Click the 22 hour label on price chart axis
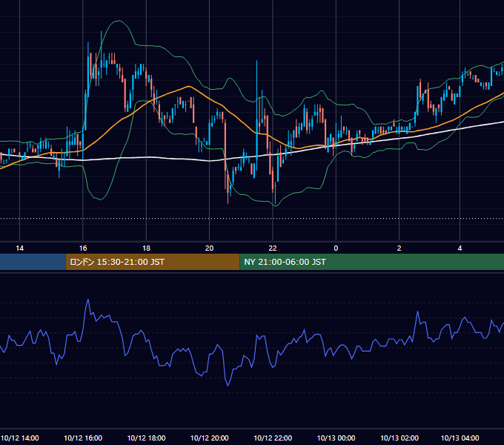504x445 pixels. 273,248
